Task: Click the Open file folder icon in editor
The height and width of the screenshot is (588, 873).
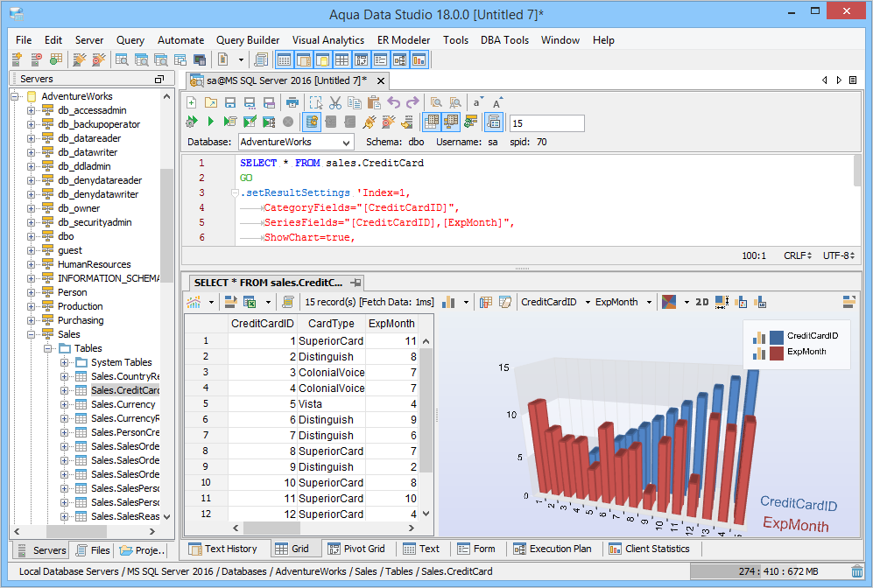Action: pyautogui.click(x=210, y=103)
